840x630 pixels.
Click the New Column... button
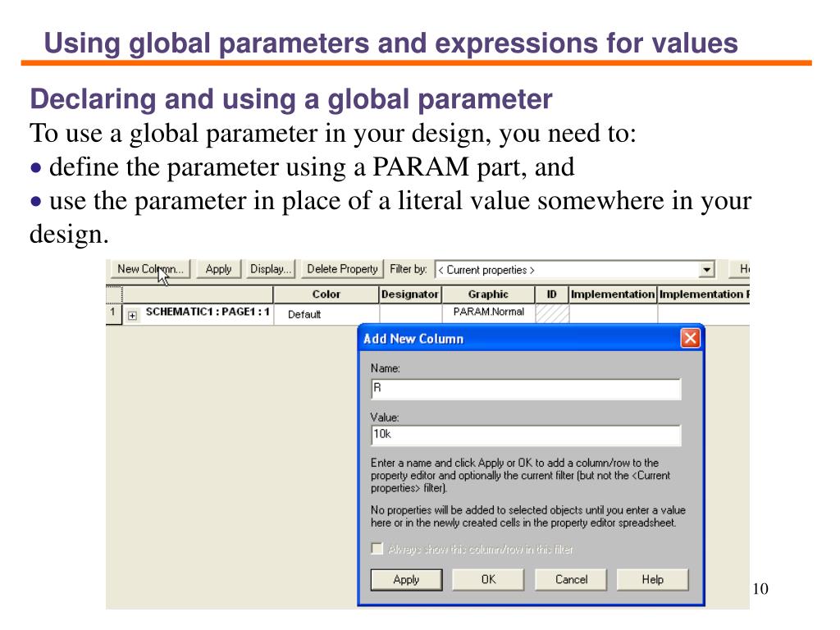click(151, 269)
